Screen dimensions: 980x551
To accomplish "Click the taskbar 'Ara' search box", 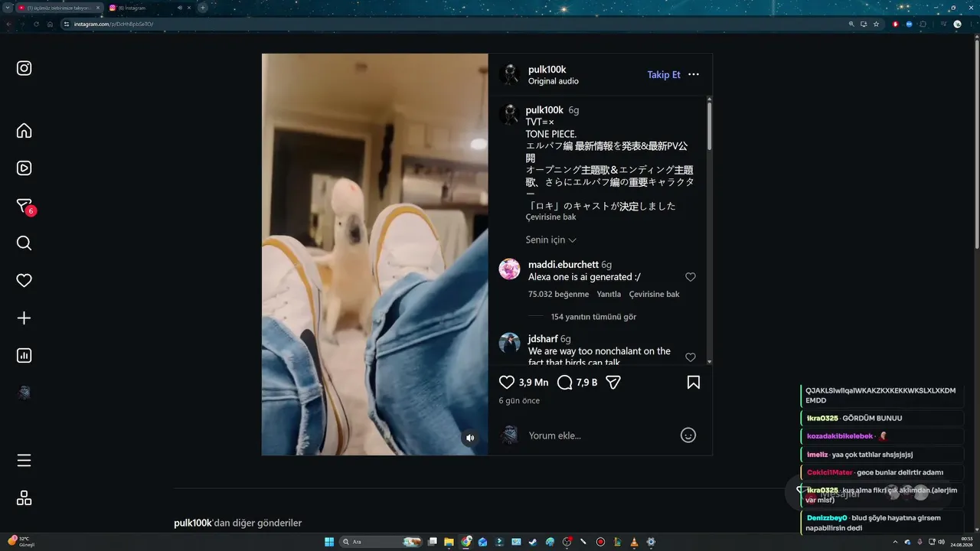I will 381,542.
